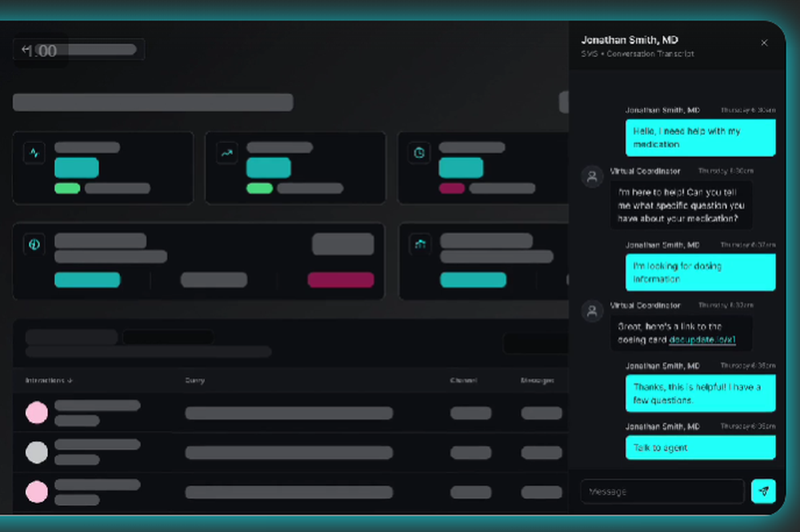Close the Jonathan Smith conversation transcript panel
The image size is (800, 532).
pyautogui.click(x=764, y=42)
